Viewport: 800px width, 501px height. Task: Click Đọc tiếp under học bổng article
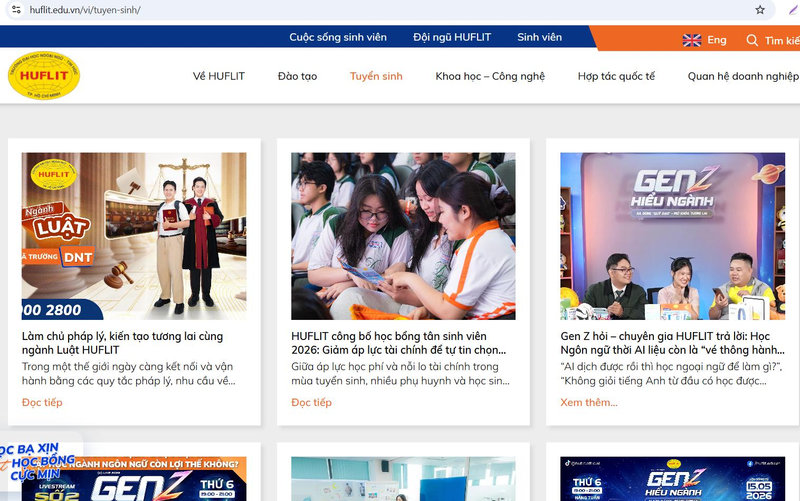coord(311,403)
